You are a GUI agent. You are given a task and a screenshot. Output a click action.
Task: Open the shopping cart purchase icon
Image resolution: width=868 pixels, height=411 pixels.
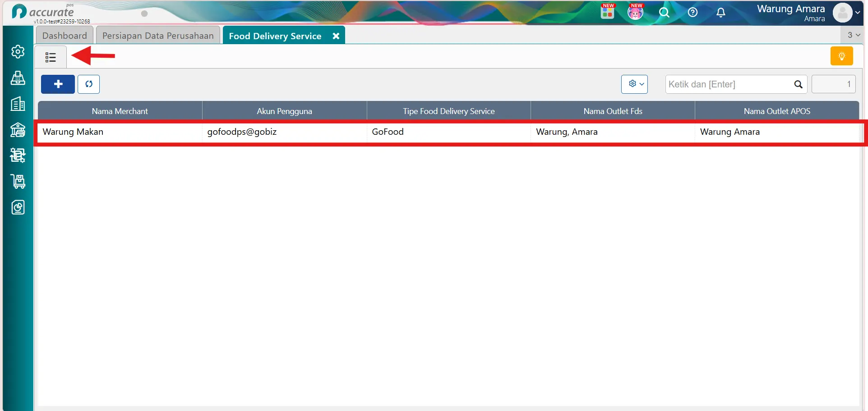tap(18, 182)
